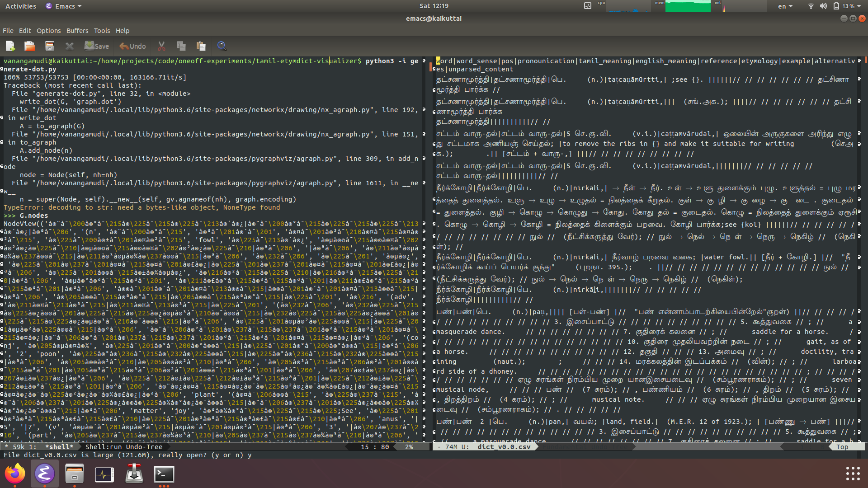Paste with the clipboard toolbar icon

coord(201,46)
